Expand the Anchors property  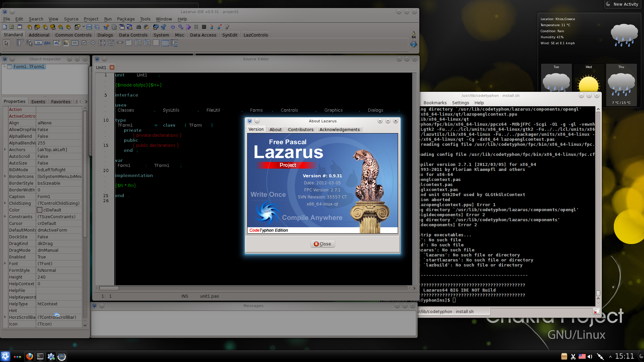5,149
